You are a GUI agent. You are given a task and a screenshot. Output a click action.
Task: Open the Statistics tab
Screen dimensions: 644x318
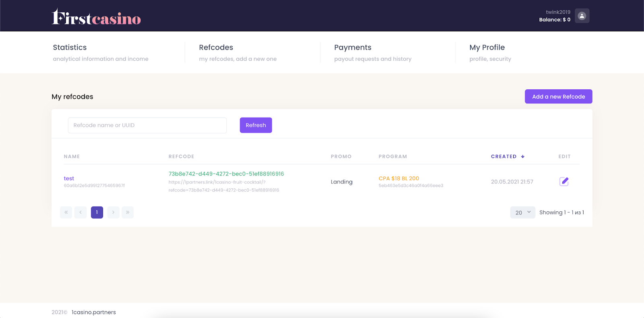(x=70, y=47)
